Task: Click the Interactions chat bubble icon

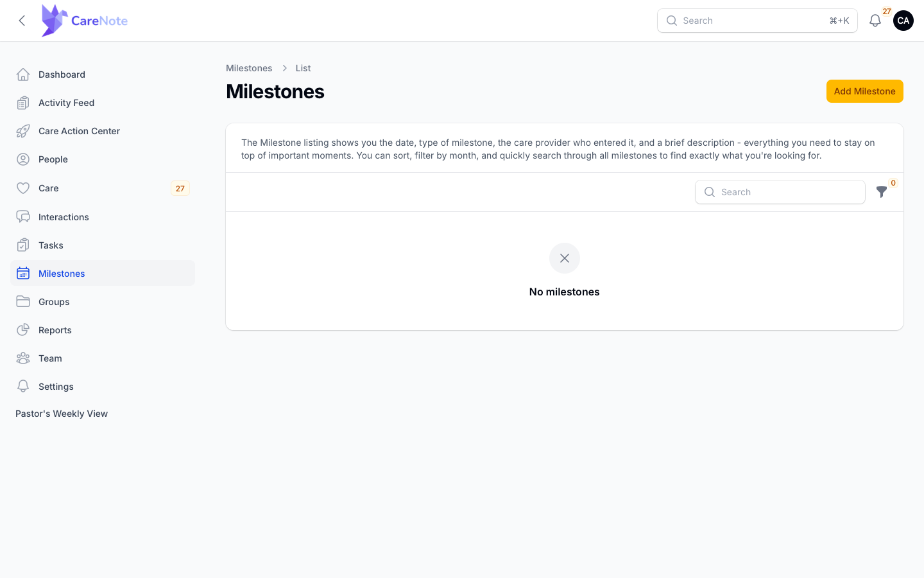Action: tap(23, 217)
